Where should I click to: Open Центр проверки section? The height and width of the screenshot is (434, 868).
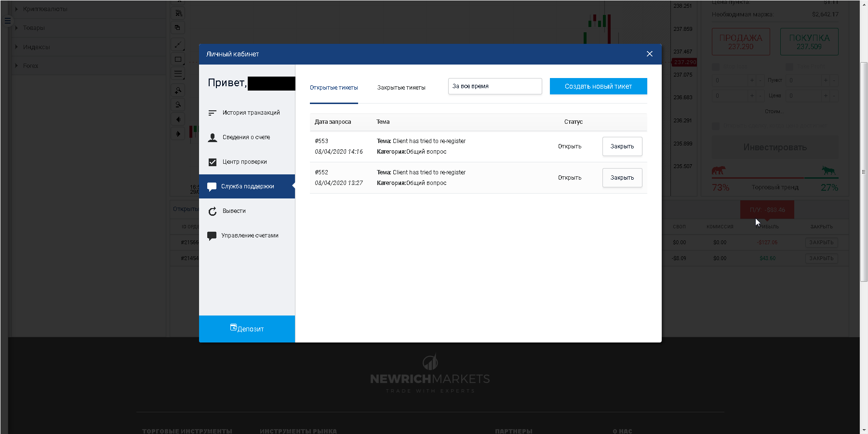pos(247,162)
